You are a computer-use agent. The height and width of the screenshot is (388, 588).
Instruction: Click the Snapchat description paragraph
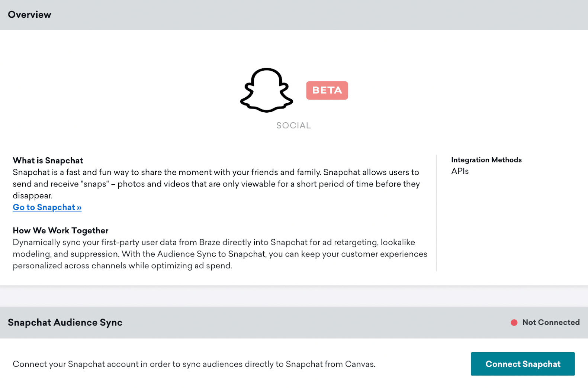pyautogui.click(x=216, y=184)
